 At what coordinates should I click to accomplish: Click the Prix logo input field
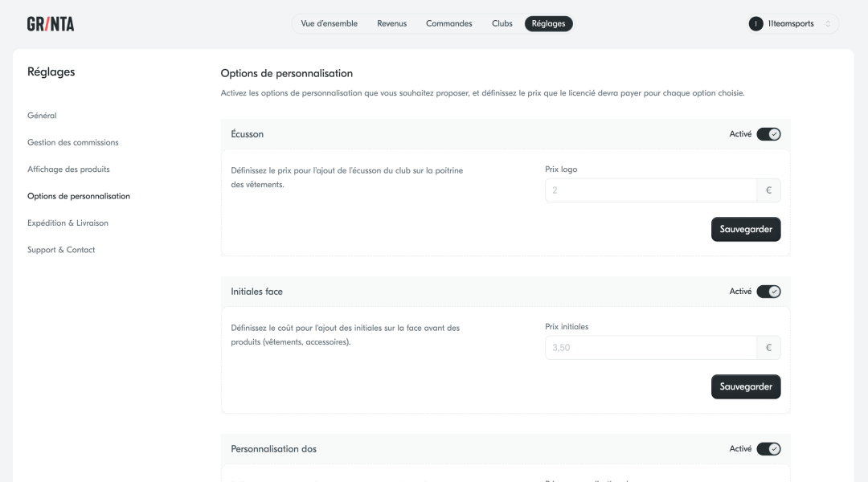(x=650, y=190)
